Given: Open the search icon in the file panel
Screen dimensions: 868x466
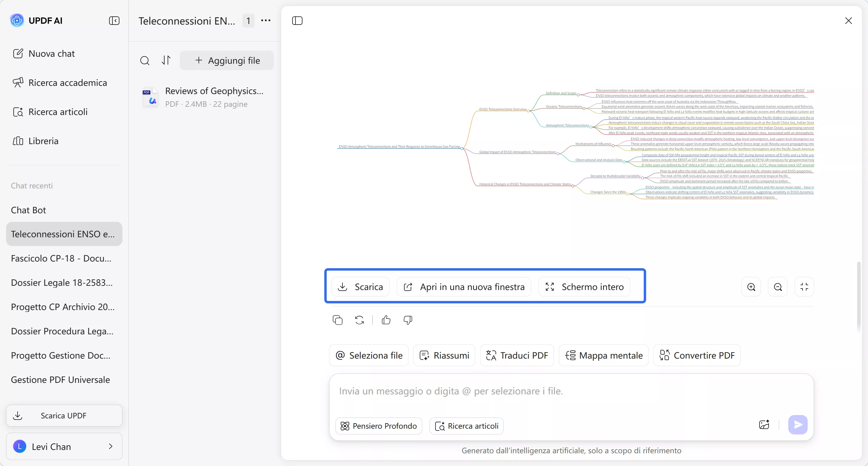Looking at the screenshot, I should click(x=145, y=60).
